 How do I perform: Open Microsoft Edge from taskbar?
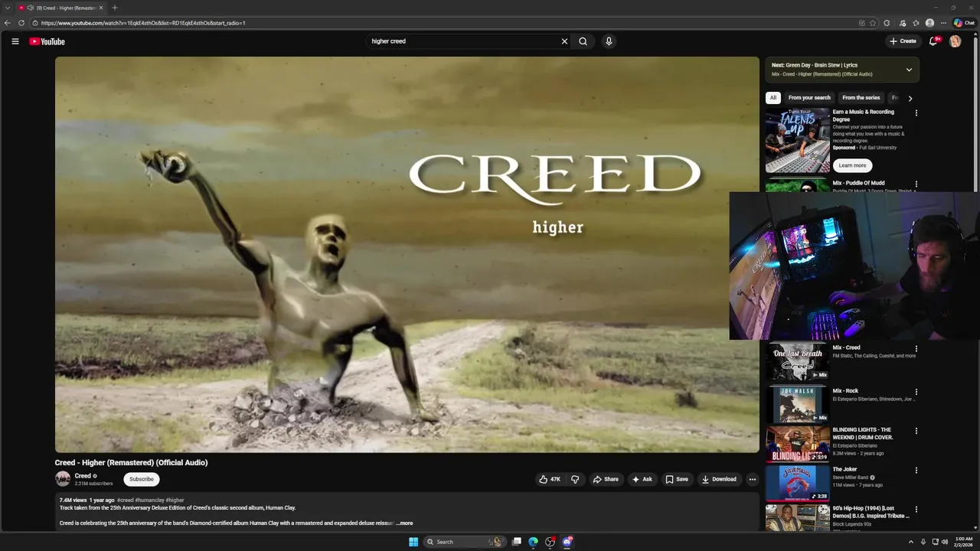(534, 542)
